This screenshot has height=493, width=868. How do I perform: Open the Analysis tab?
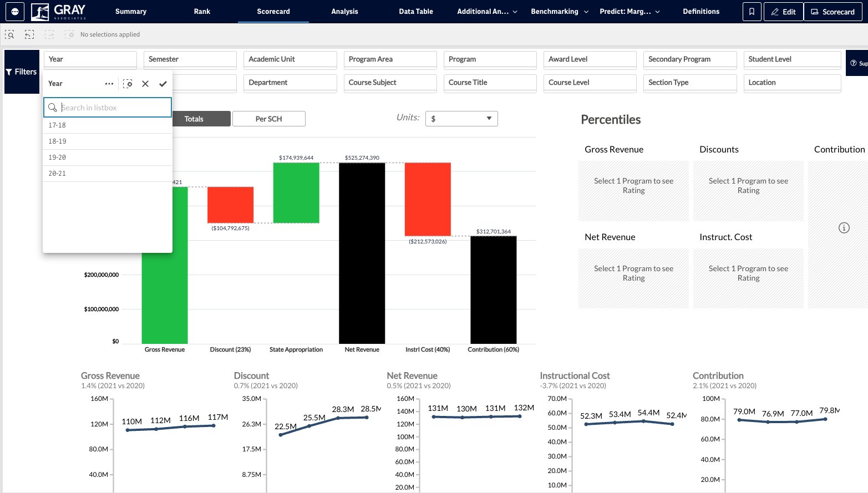[x=345, y=12]
